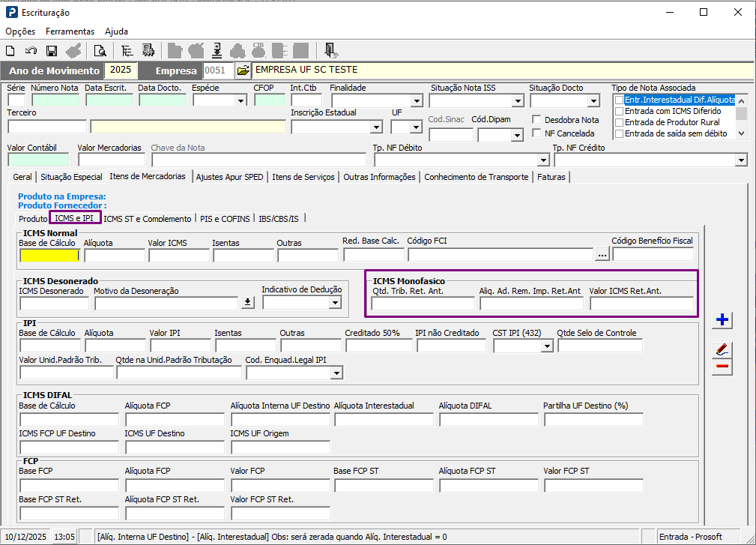Check Entr.Interestadual Dif.Alíquota option
Image resolution: width=756 pixels, height=545 pixels.
(619, 100)
